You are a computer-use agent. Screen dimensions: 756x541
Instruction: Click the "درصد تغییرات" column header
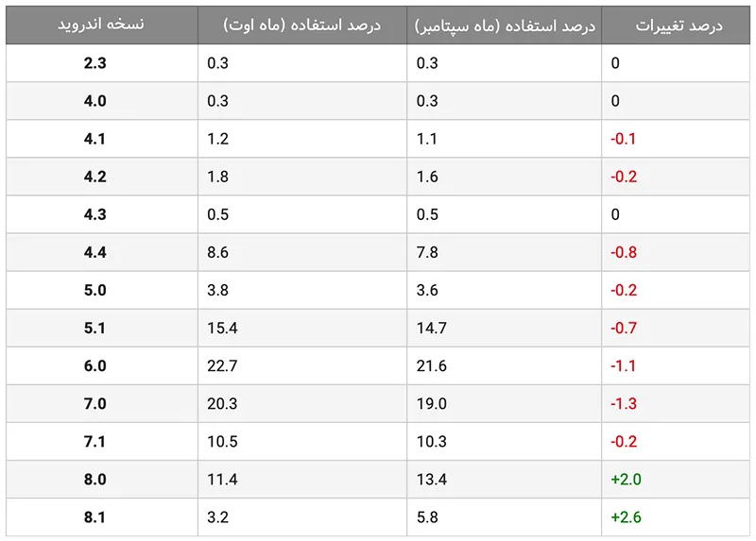coord(679,25)
